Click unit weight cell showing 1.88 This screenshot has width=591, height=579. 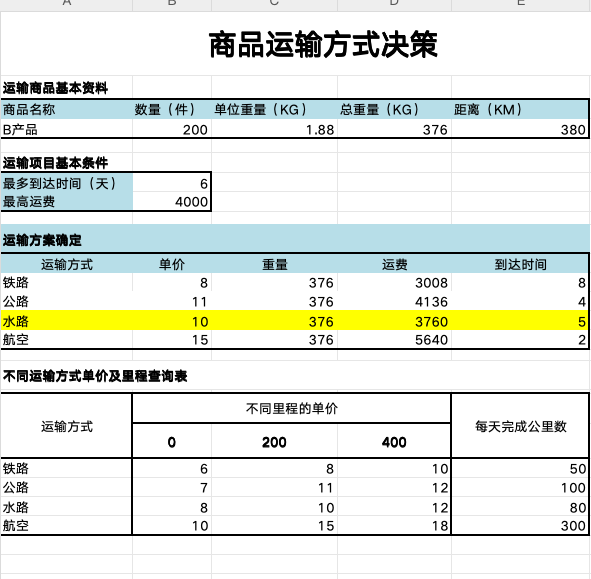(x=274, y=129)
